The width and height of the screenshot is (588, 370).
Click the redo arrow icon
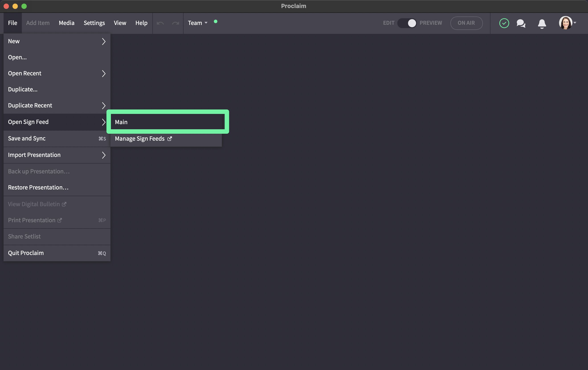176,23
